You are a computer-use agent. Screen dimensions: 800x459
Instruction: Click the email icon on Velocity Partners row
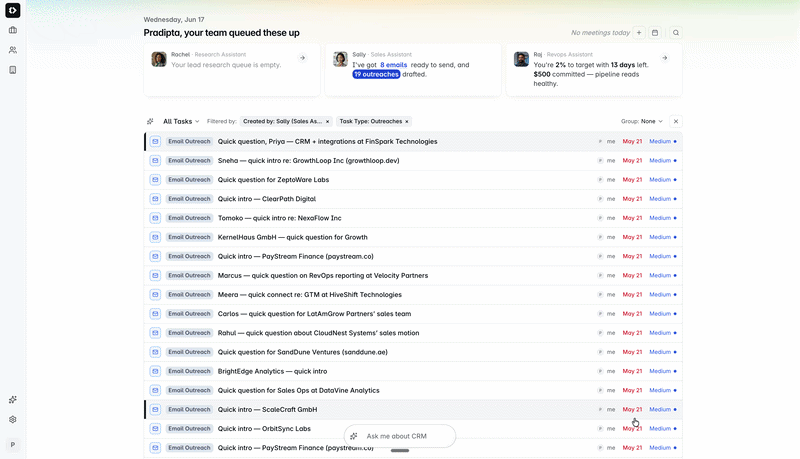pyautogui.click(x=156, y=275)
